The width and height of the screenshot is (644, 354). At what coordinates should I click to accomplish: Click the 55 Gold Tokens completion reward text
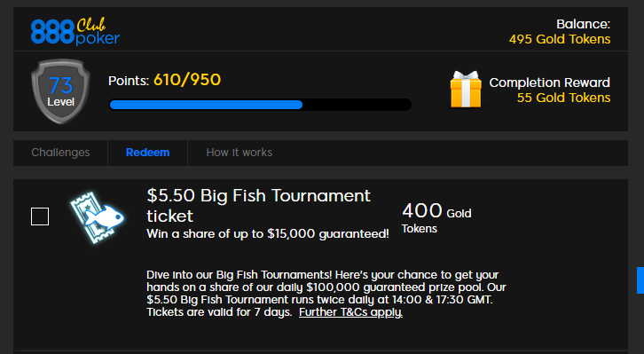[563, 98]
